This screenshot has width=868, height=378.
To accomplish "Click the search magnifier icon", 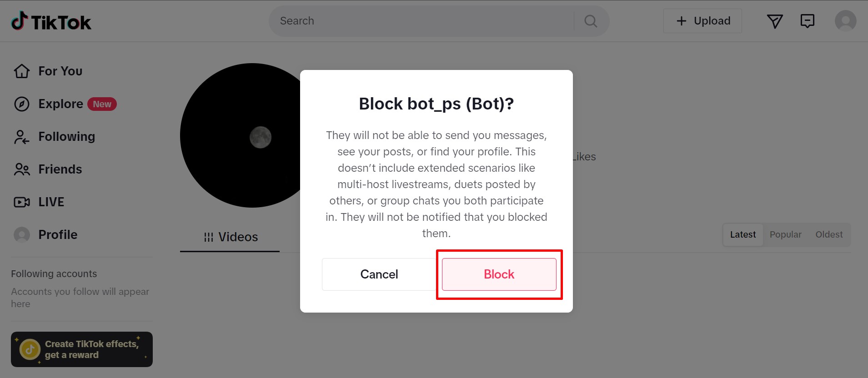I will [x=590, y=21].
